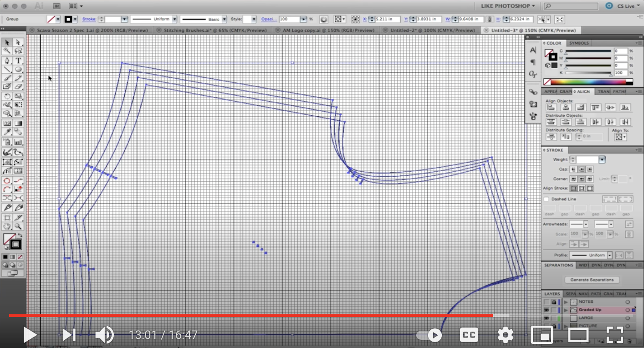Switch to the SEPARATIONS panel tab
The image size is (644, 348).
tap(559, 265)
